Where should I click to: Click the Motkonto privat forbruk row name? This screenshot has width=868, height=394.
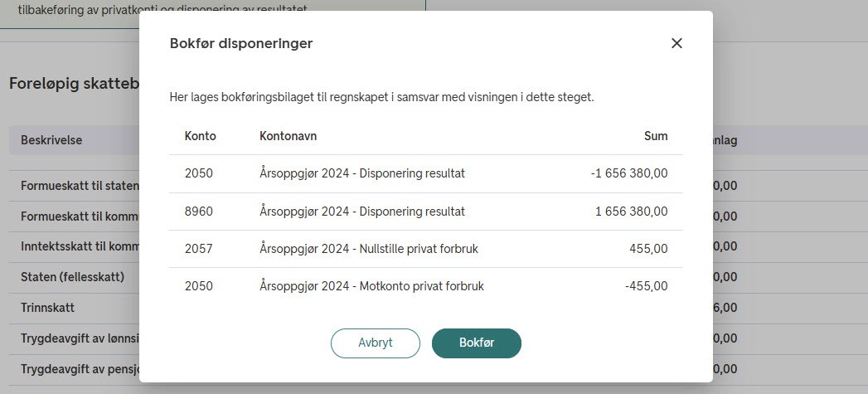(x=371, y=286)
